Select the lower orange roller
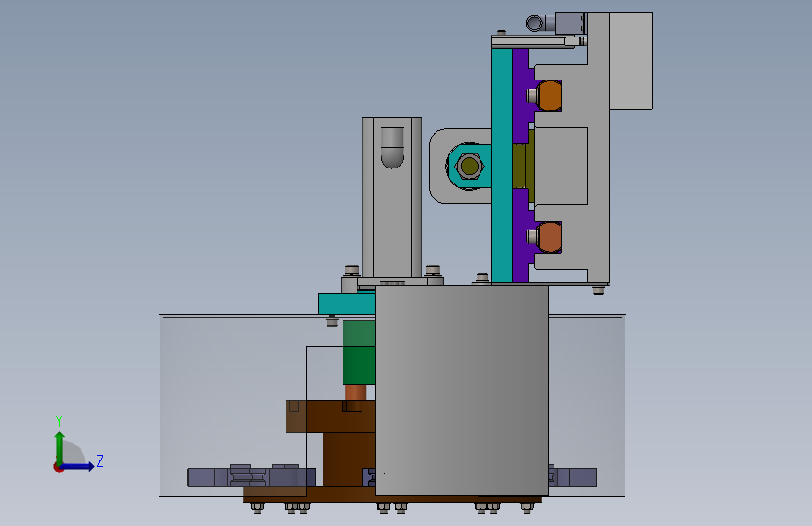The width and height of the screenshot is (812, 526). click(549, 237)
